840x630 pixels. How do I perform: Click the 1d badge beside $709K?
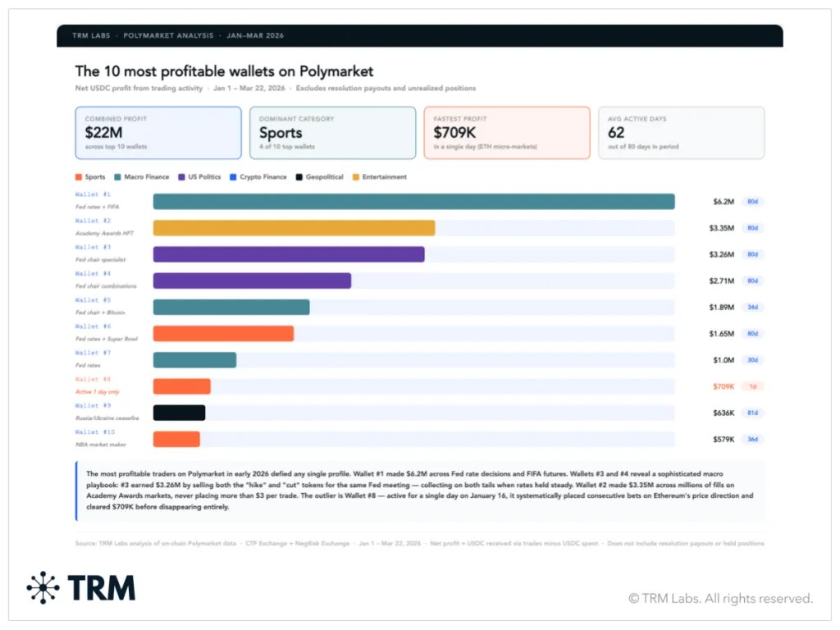point(752,386)
